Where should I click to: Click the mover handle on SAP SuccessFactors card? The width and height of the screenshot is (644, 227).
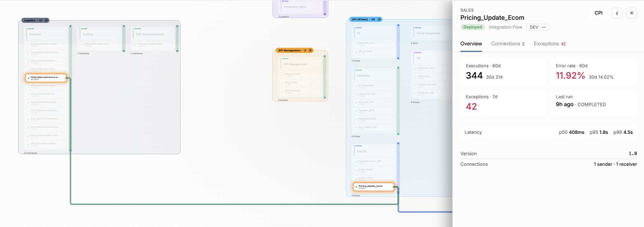137,29
